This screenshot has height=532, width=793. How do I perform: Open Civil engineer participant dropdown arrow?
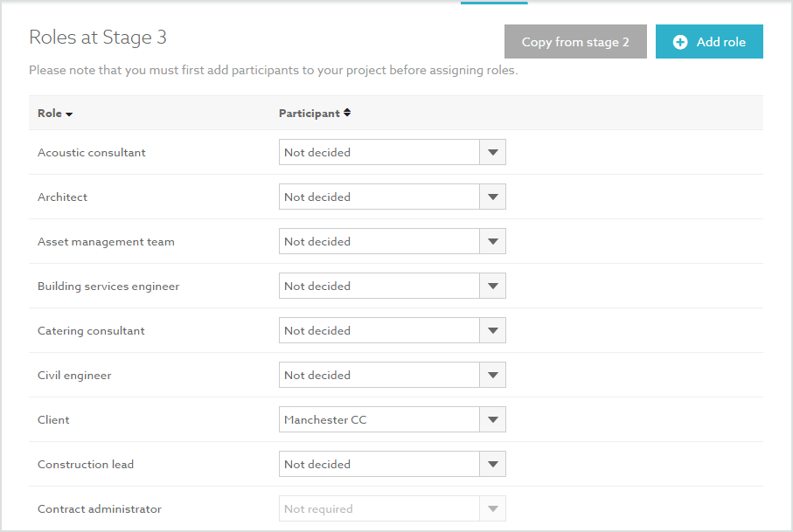coord(492,375)
